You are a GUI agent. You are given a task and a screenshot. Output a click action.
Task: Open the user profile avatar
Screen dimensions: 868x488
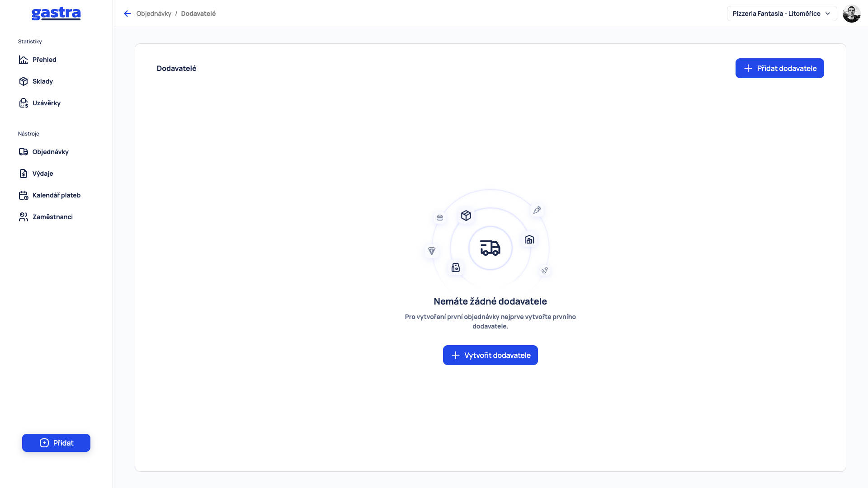coord(851,14)
